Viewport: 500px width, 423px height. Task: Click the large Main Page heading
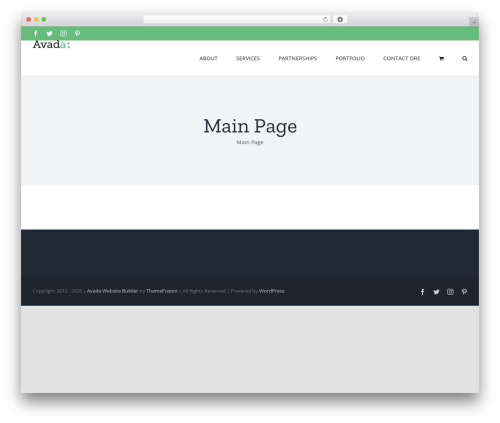[x=250, y=126]
